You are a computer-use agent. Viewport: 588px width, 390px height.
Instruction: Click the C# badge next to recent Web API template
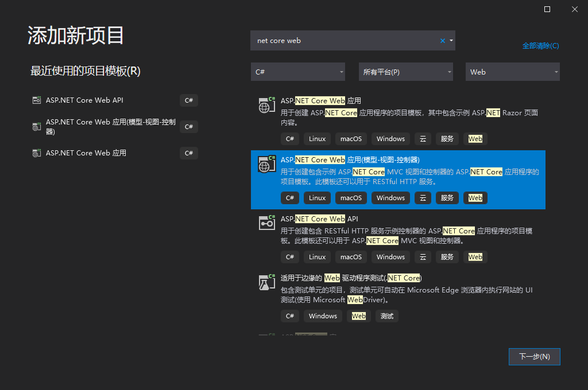(x=189, y=100)
